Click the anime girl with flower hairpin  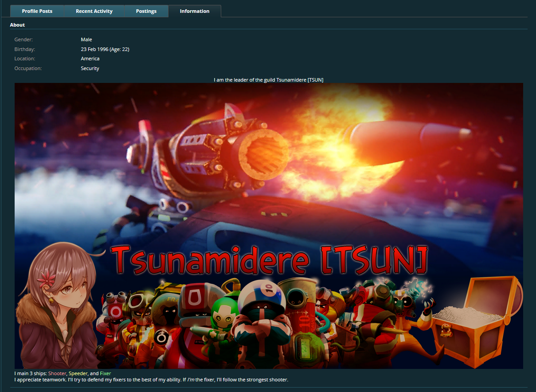coord(58,306)
